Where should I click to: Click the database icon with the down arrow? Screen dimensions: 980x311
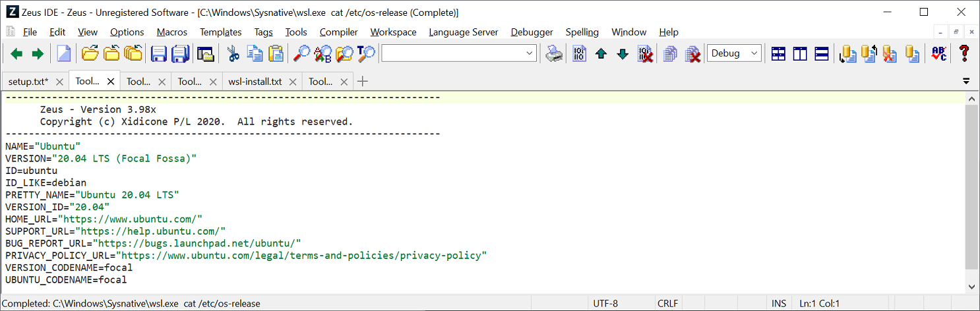coord(847,54)
